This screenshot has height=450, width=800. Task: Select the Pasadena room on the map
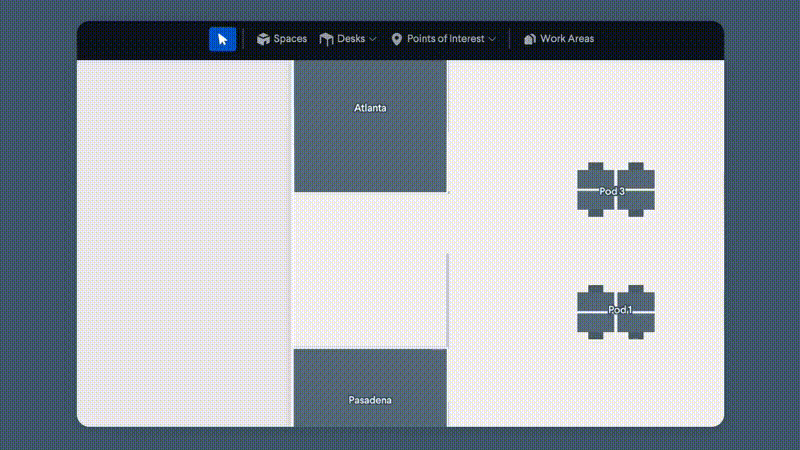[370, 388]
